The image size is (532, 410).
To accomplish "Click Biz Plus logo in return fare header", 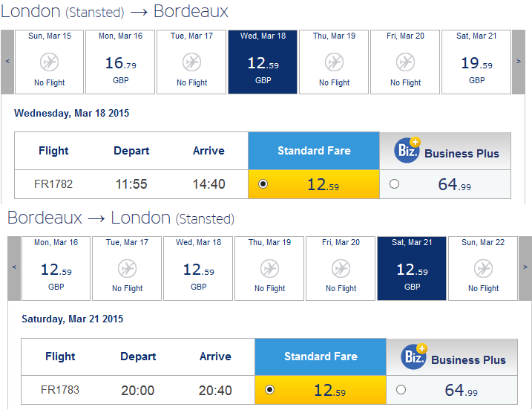I will pyautogui.click(x=414, y=357).
